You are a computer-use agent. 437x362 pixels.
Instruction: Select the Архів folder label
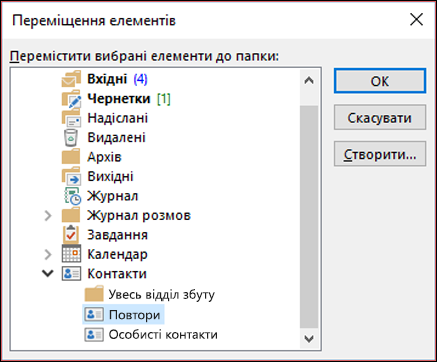click(x=104, y=157)
